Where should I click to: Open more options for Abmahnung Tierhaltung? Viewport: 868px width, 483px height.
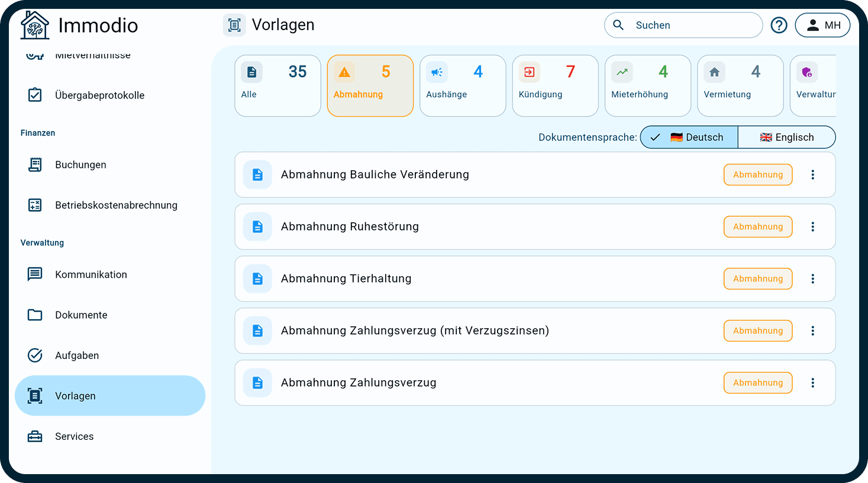click(x=813, y=279)
